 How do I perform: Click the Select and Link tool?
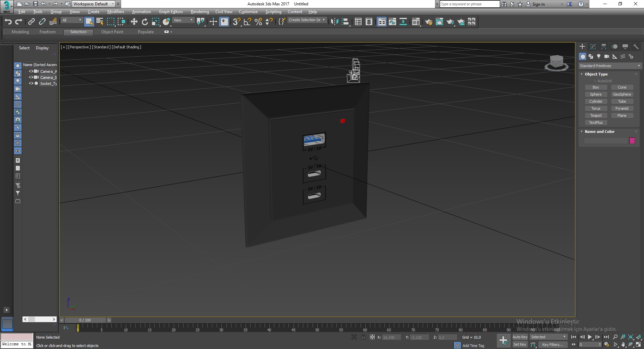click(x=31, y=22)
